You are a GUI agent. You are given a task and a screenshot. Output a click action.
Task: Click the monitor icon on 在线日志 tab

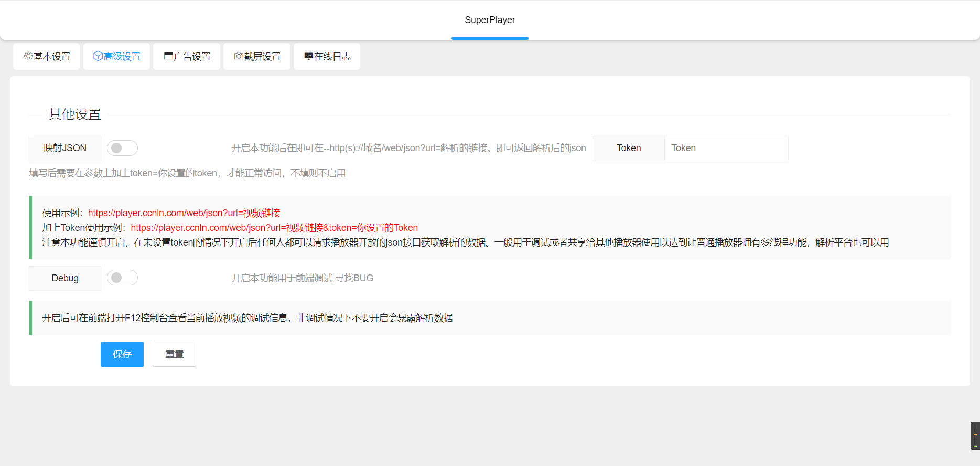(x=308, y=56)
